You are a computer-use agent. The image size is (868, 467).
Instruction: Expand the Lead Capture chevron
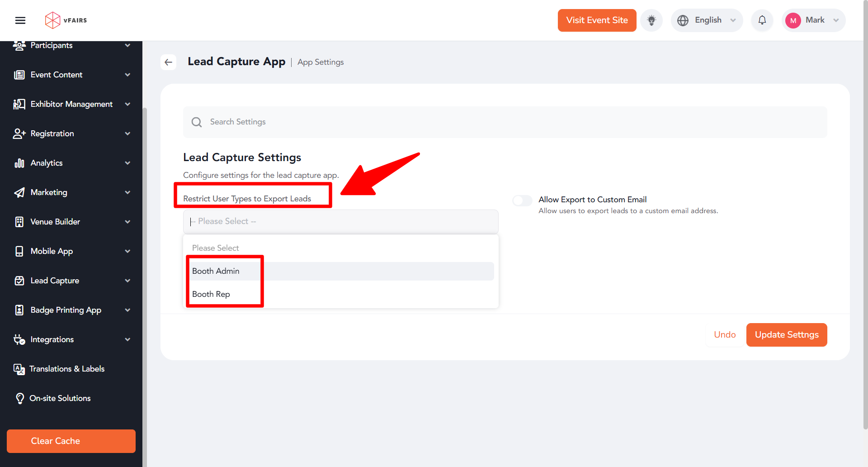point(127,281)
